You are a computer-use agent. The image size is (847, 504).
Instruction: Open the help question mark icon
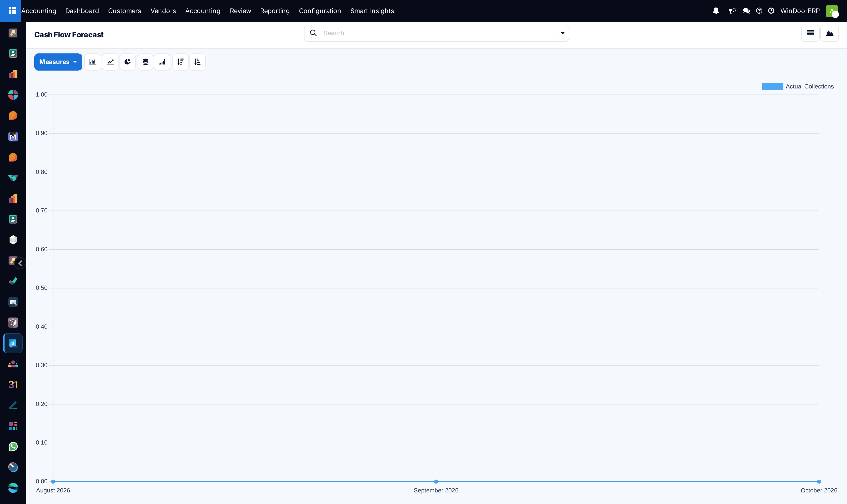pyautogui.click(x=759, y=11)
